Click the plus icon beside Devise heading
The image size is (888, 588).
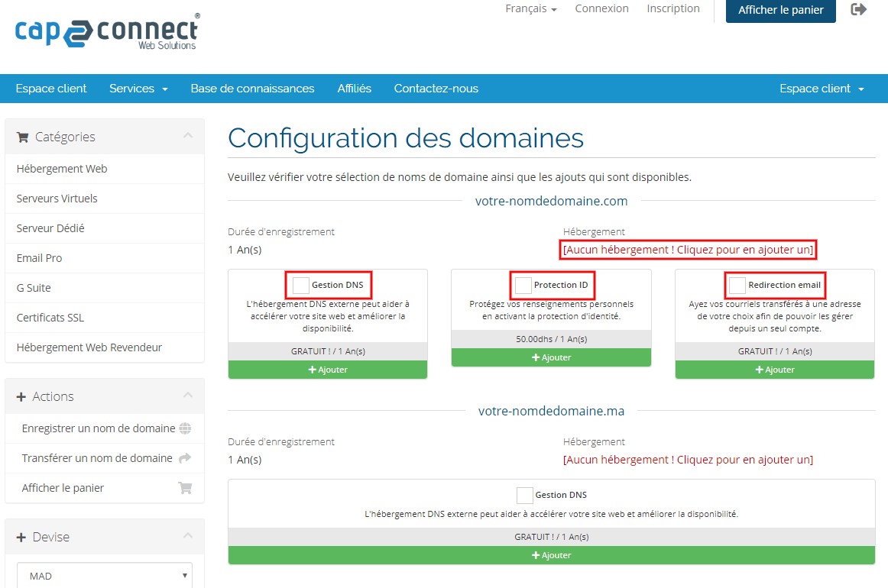[21, 537]
